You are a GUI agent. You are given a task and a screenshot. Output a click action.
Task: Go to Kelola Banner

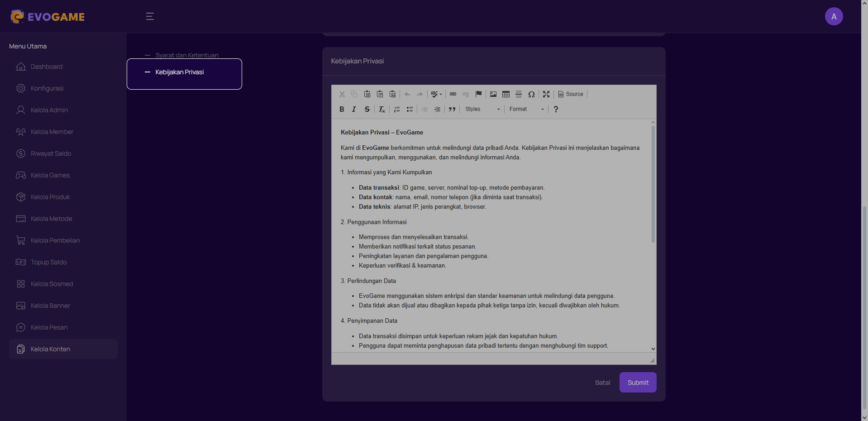[x=63, y=306]
